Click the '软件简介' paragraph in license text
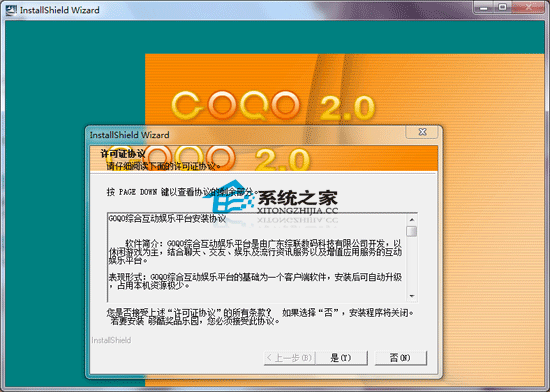Image resolution: width=550 pixels, height=392 pixels. [255, 252]
